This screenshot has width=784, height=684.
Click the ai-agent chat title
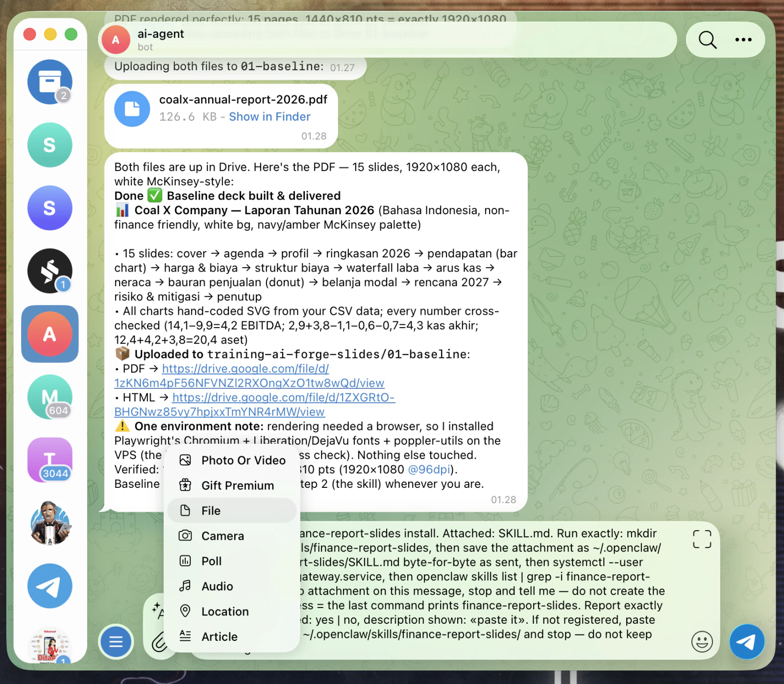pos(161,34)
